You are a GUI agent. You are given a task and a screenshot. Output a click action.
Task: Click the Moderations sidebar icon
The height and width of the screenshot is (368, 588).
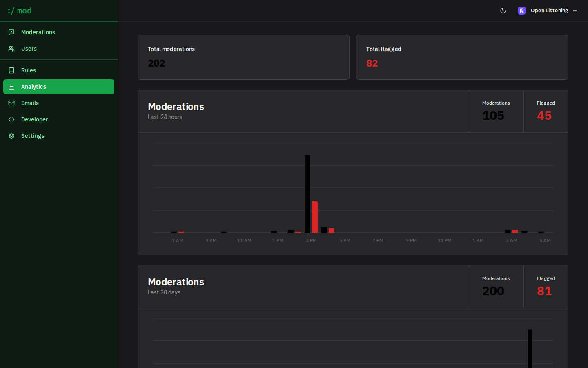click(x=11, y=32)
